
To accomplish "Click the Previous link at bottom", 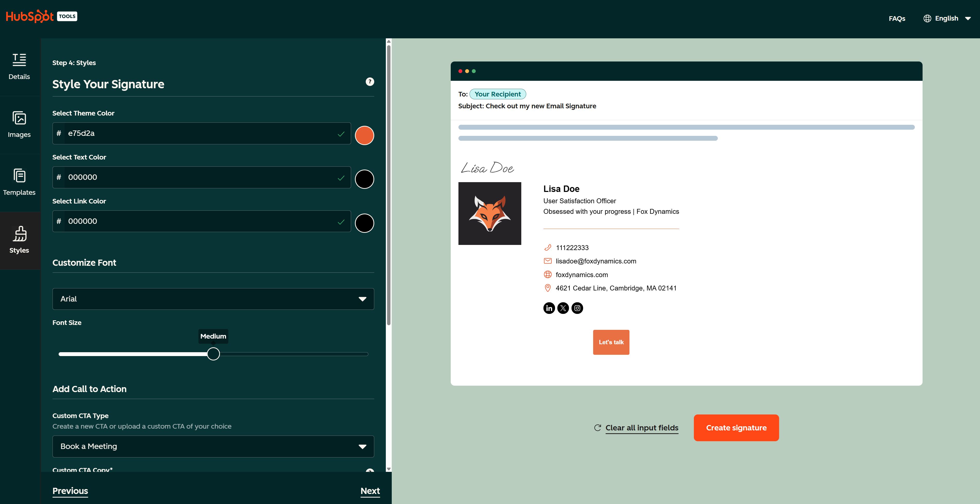I will (70, 491).
